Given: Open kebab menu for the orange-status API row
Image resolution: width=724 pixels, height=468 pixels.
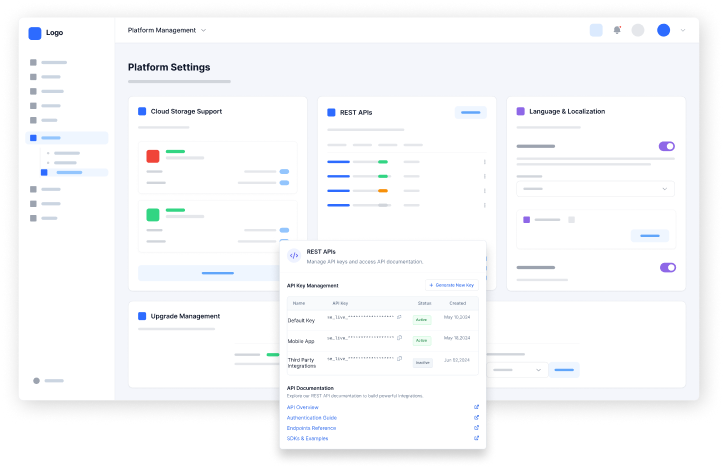Looking at the screenshot, I should point(484,191).
